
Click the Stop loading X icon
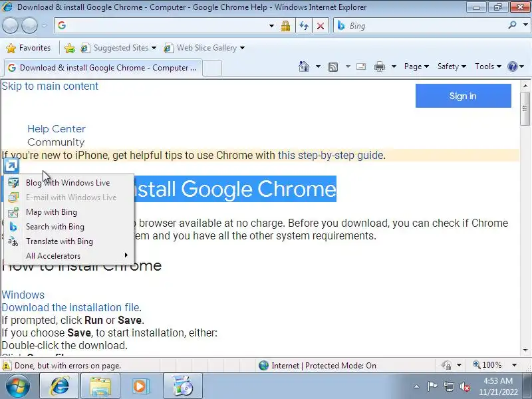click(x=320, y=25)
